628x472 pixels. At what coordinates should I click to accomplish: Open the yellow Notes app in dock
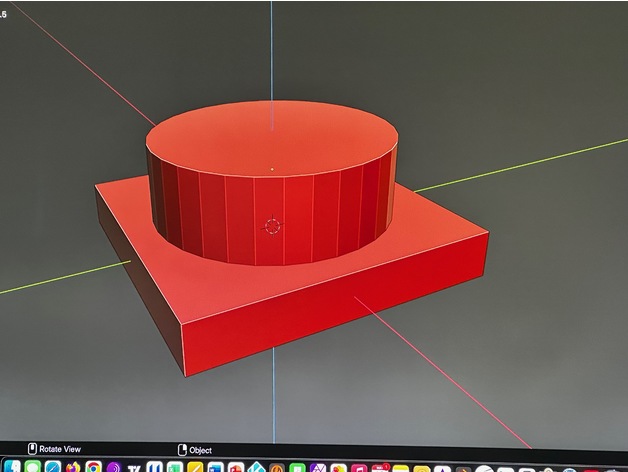pos(401,467)
